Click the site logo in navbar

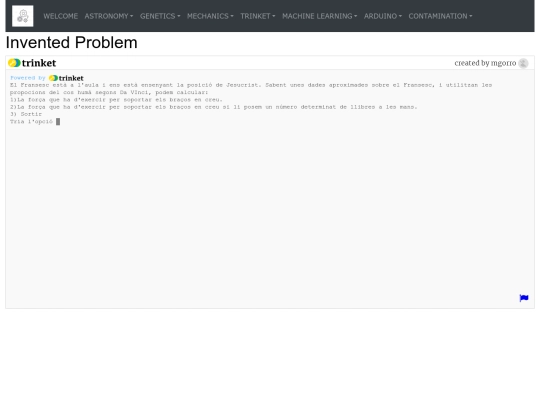[x=23, y=16]
